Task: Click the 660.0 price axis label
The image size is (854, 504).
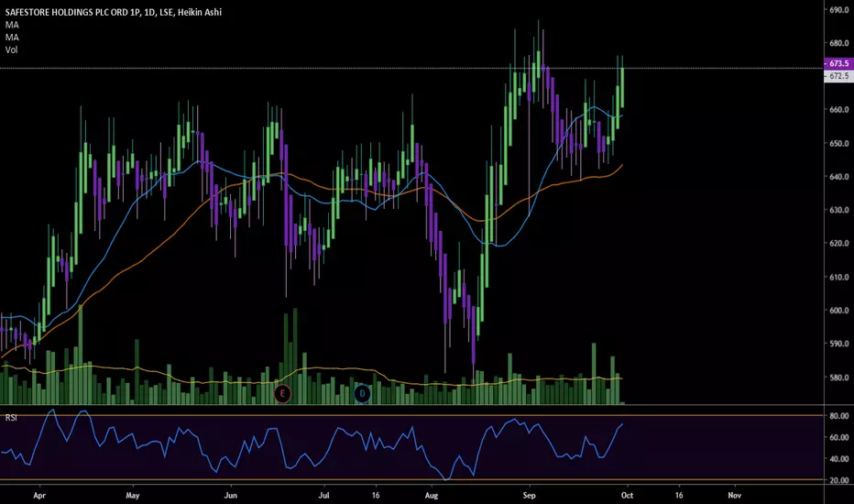Action: [839, 110]
